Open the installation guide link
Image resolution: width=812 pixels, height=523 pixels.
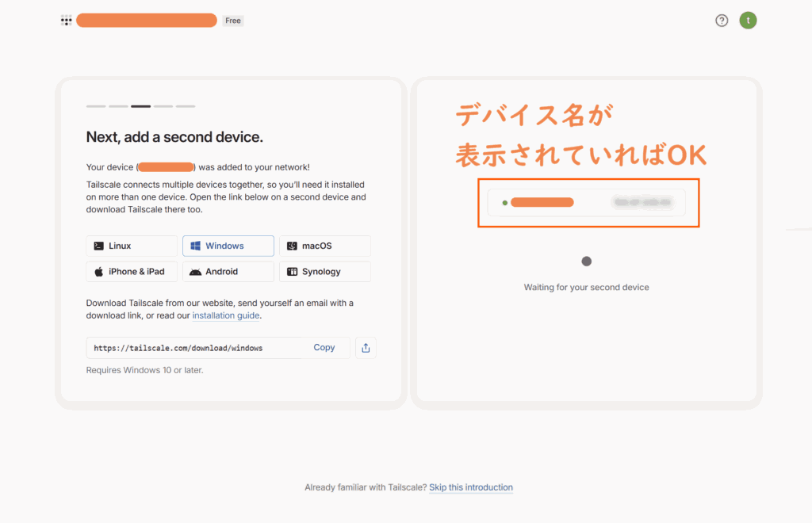[226, 315]
